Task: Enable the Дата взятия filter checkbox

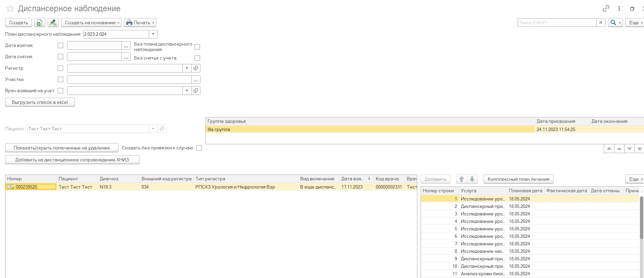Action: coord(61,46)
